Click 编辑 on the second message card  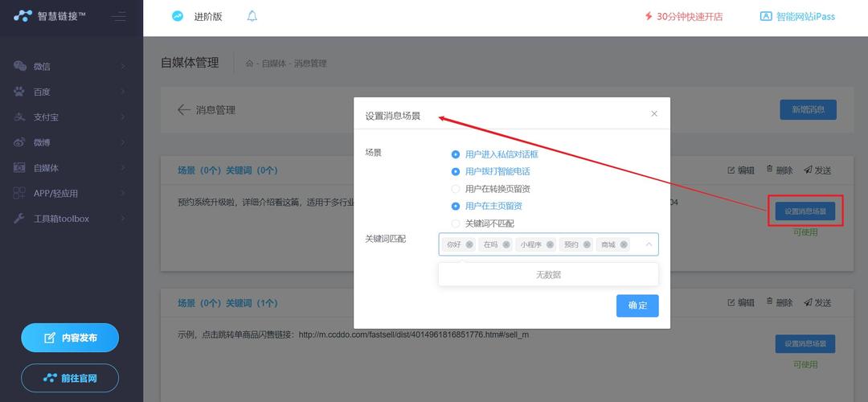741,303
